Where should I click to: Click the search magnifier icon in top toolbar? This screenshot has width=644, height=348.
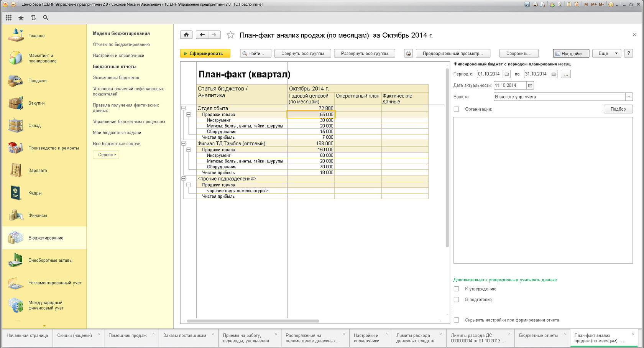[46, 18]
